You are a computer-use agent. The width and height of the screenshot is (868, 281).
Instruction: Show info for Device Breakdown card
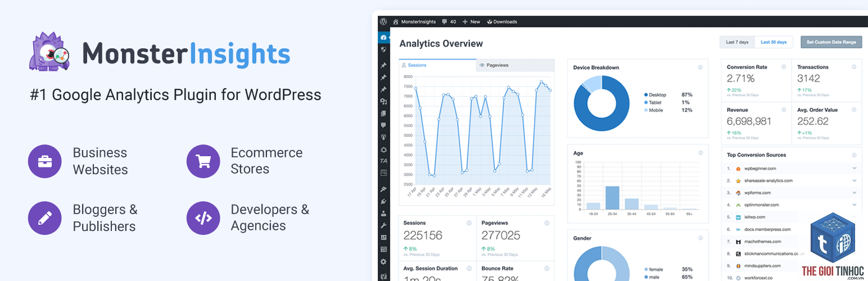(x=700, y=67)
